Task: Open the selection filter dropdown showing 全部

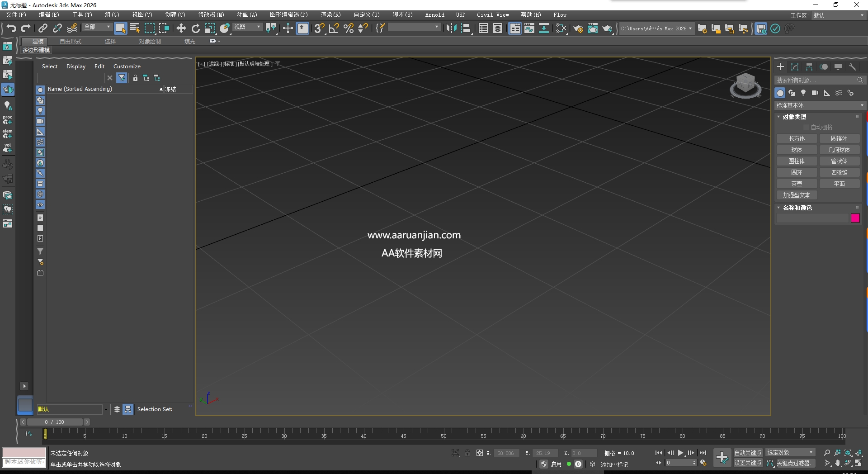Action: point(97,27)
